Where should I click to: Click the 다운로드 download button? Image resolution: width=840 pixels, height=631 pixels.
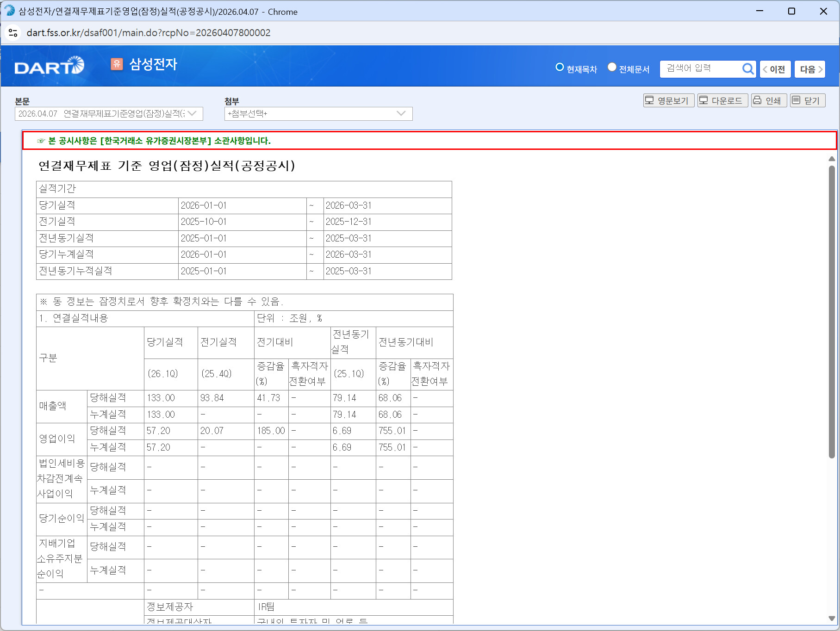point(722,100)
